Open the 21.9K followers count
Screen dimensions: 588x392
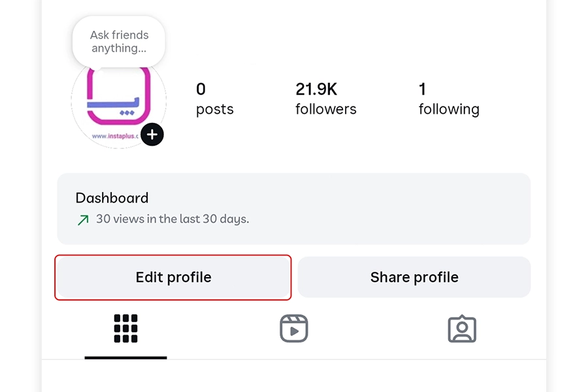tap(316, 89)
